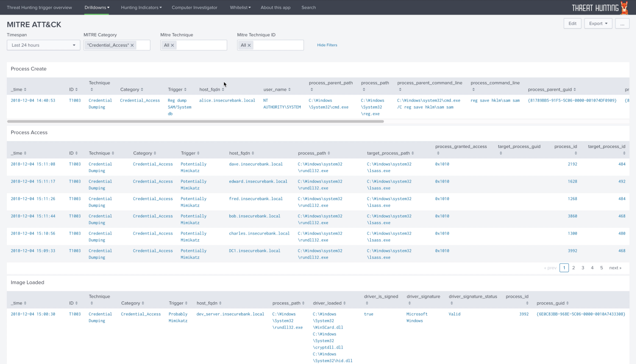The width and height of the screenshot is (636, 364).
Task: Sort Process Access table by target_process_path
Action: [x=390, y=153]
